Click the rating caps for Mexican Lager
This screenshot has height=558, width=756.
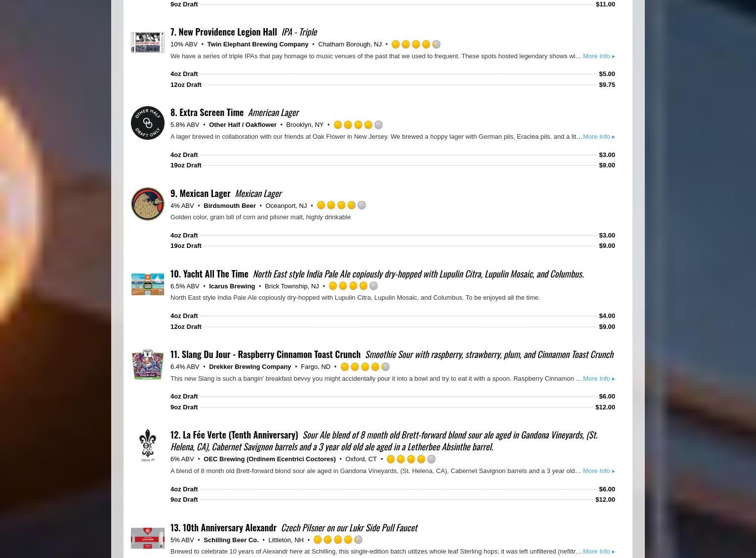click(x=341, y=205)
